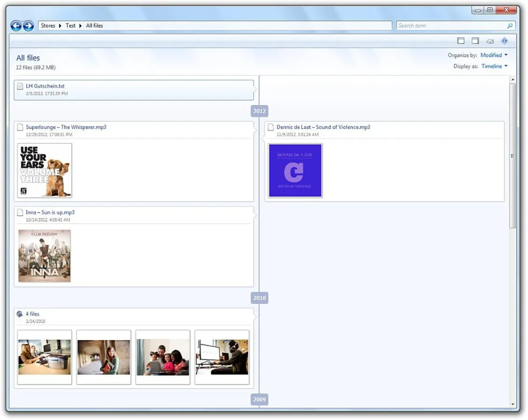This screenshot has height=420, width=528.
Task: Jump to the 2010 timeline marker
Action: coord(259,298)
